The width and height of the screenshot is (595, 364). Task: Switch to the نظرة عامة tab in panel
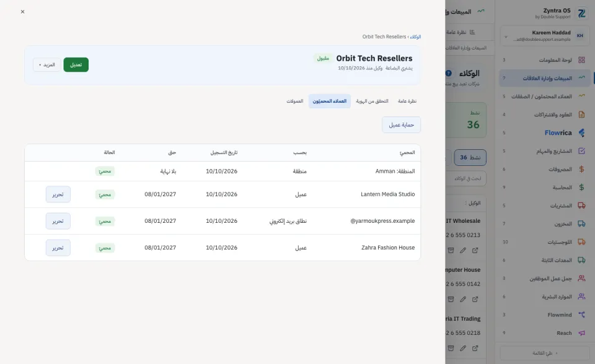(407, 102)
